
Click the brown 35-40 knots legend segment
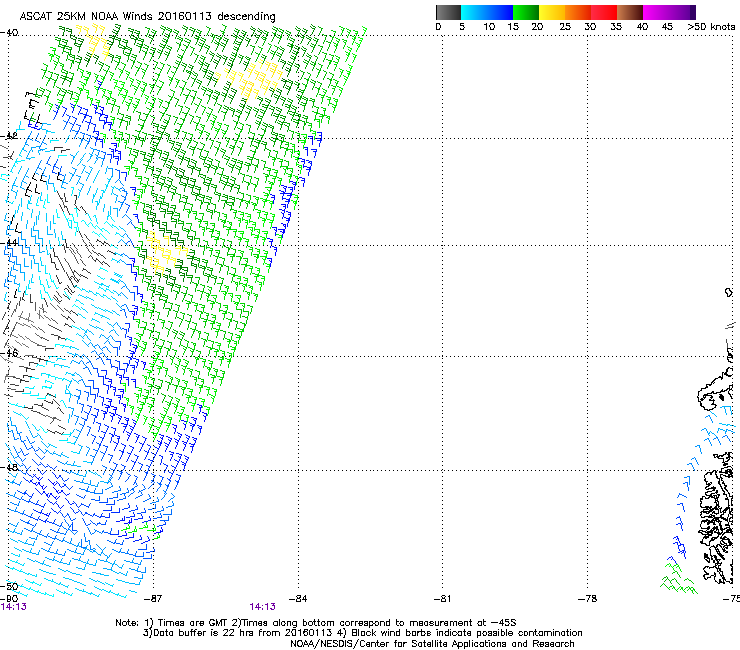pos(630,12)
